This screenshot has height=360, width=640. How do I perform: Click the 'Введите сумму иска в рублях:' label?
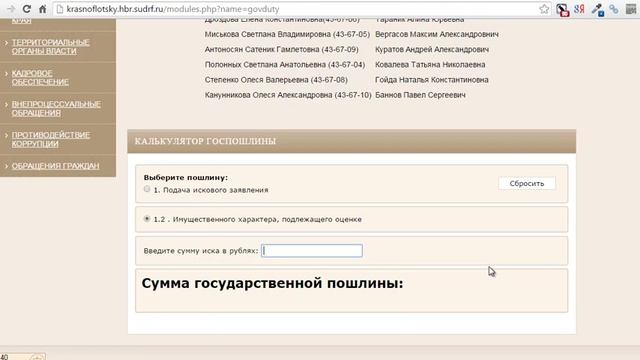[201, 251]
